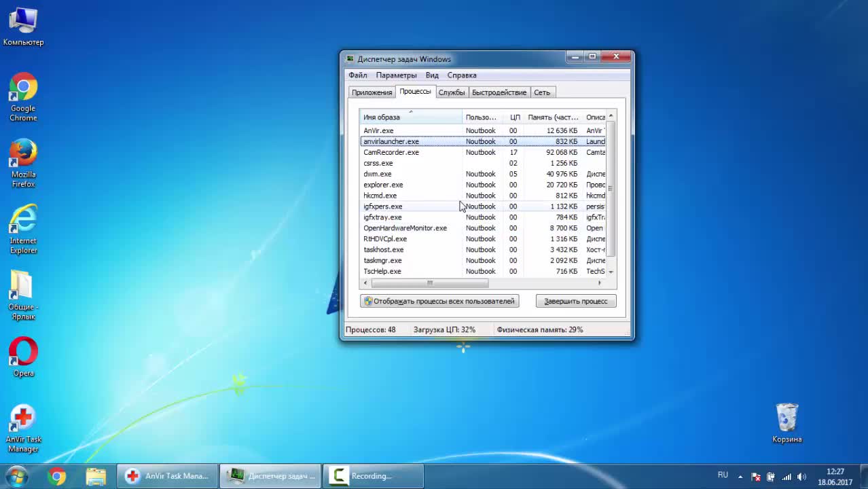The image size is (868, 489).
Task: Open Файл menu
Action: click(x=358, y=75)
